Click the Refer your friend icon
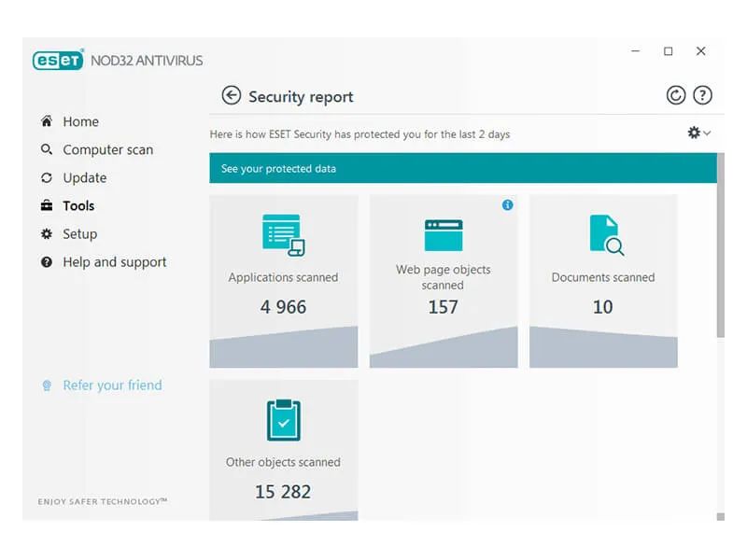The height and width of the screenshot is (560, 747). [x=47, y=385]
